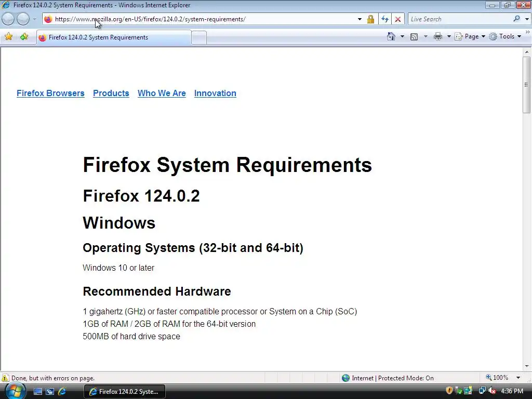The width and height of the screenshot is (532, 399).
Task: Click the "Windows 10 or later" text
Action: pos(118,268)
